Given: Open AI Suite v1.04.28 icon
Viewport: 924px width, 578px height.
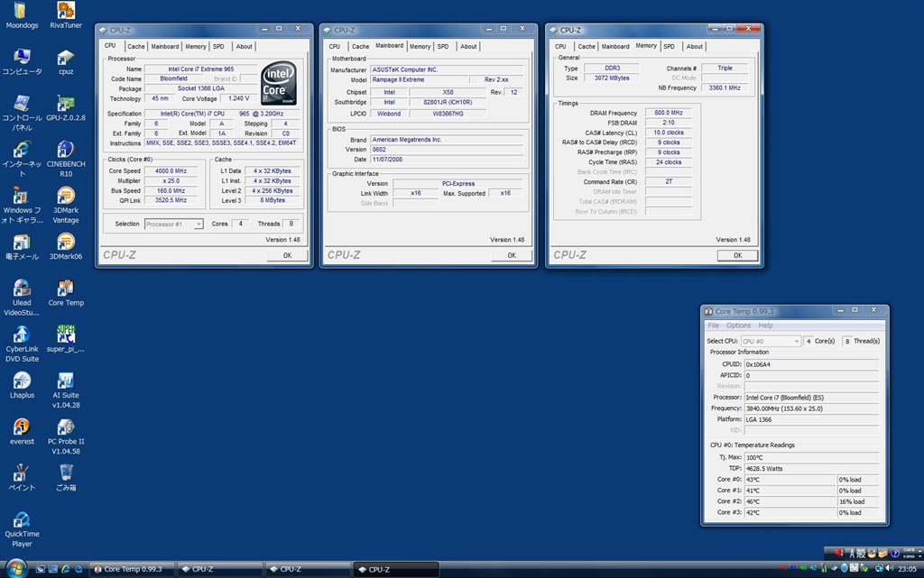Looking at the screenshot, I should pyautogui.click(x=65, y=390).
